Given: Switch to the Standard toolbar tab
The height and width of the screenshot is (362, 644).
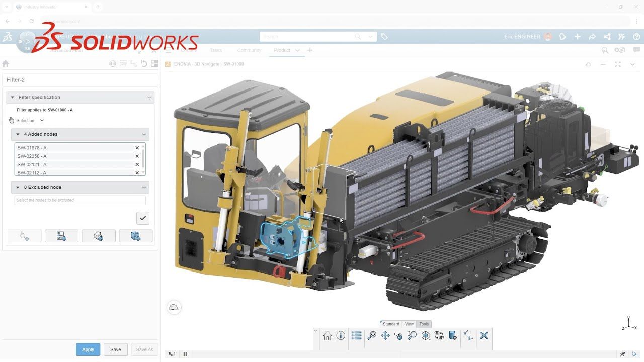Looking at the screenshot, I should (390, 324).
